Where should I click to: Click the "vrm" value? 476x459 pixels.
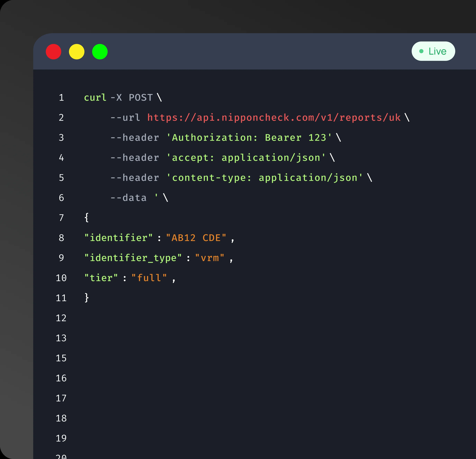pyautogui.click(x=210, y=258)
